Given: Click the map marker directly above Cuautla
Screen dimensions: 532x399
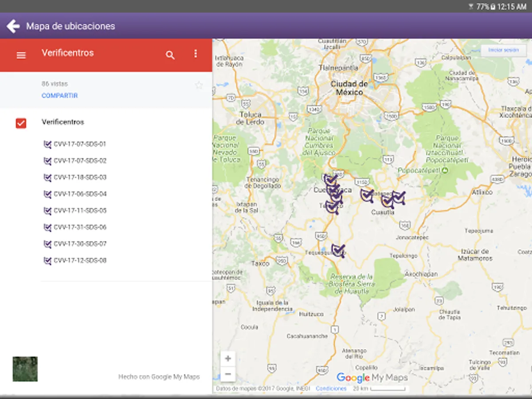Looking at the screenshot, I should [x=388, y=201].
